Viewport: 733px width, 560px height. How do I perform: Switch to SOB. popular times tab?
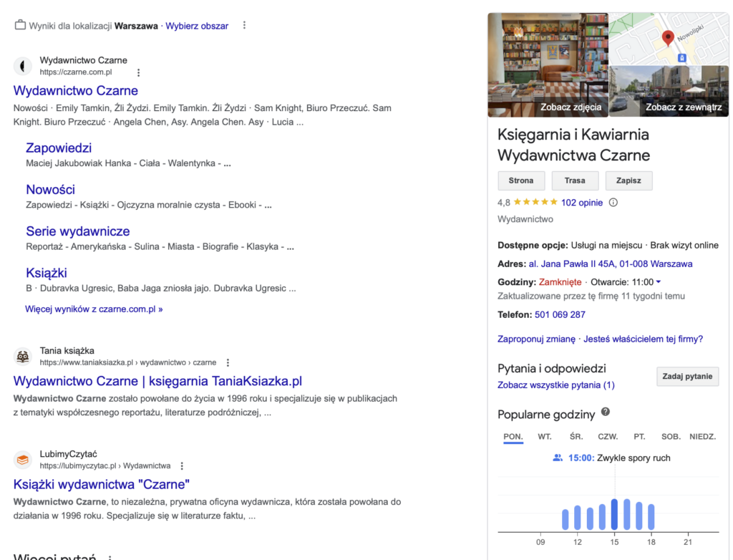point(671,437)
